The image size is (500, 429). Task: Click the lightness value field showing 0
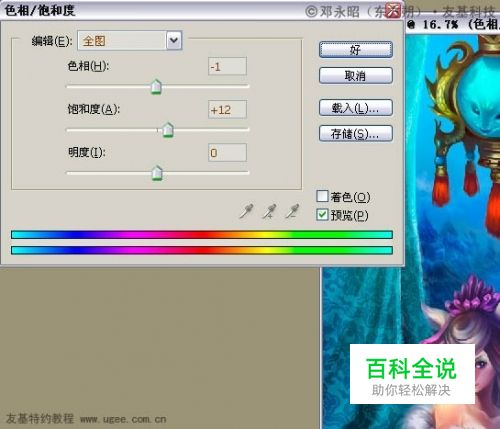(227, 153)
